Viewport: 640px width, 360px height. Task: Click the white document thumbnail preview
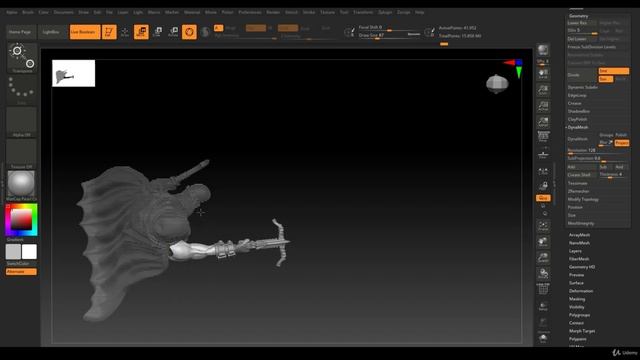pos(73,73)
